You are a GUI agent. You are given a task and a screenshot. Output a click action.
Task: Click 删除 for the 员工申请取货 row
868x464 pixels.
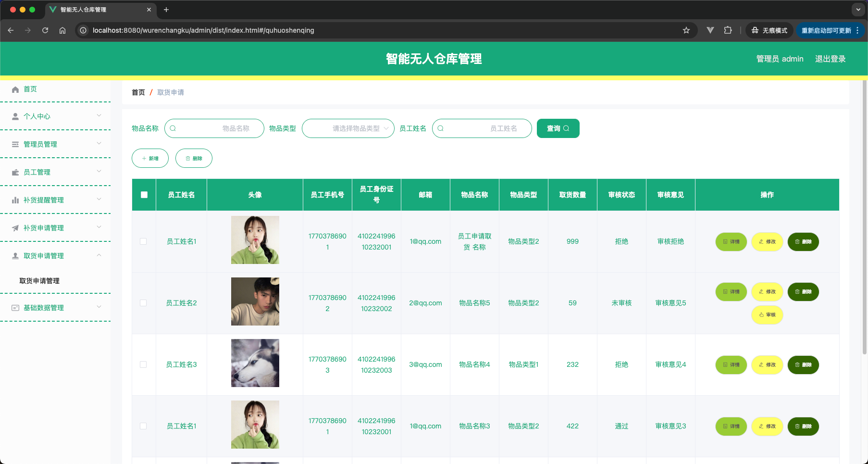click(x=803, y=242)
